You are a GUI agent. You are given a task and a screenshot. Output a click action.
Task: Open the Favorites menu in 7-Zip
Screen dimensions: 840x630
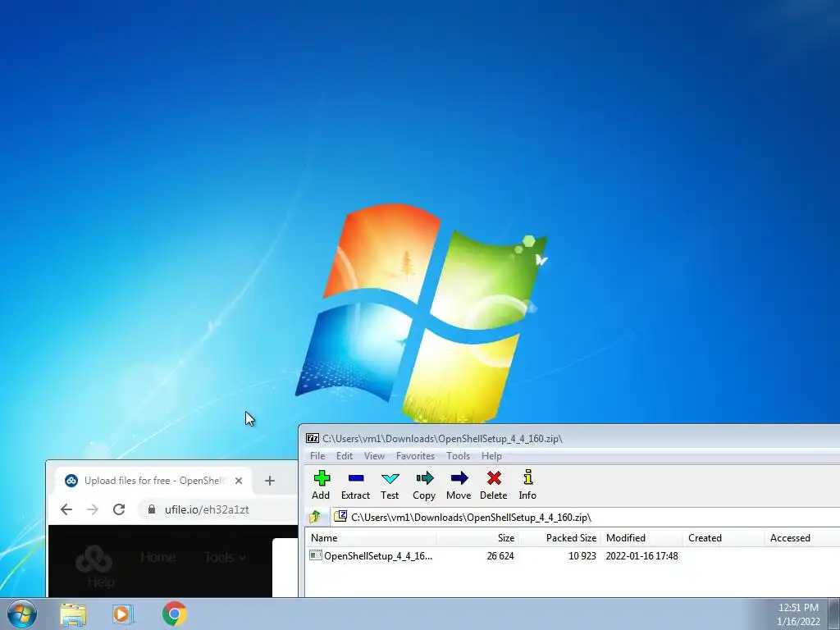click(415, 456)
